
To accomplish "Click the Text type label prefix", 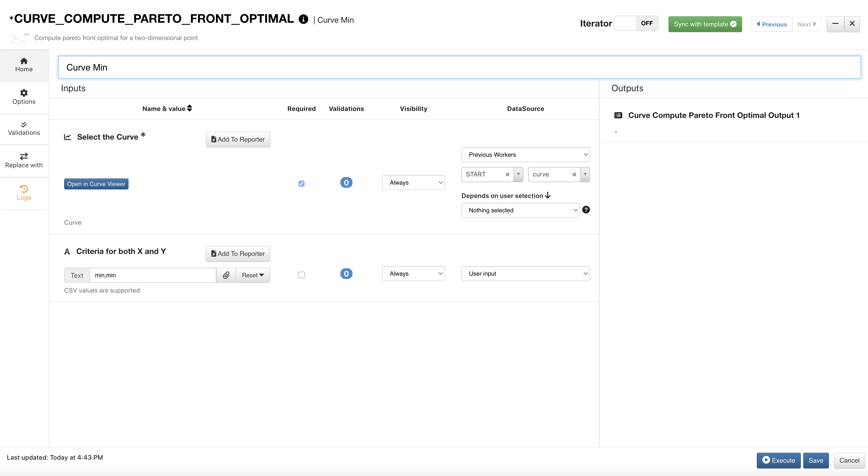I will [x=77, y=275].
